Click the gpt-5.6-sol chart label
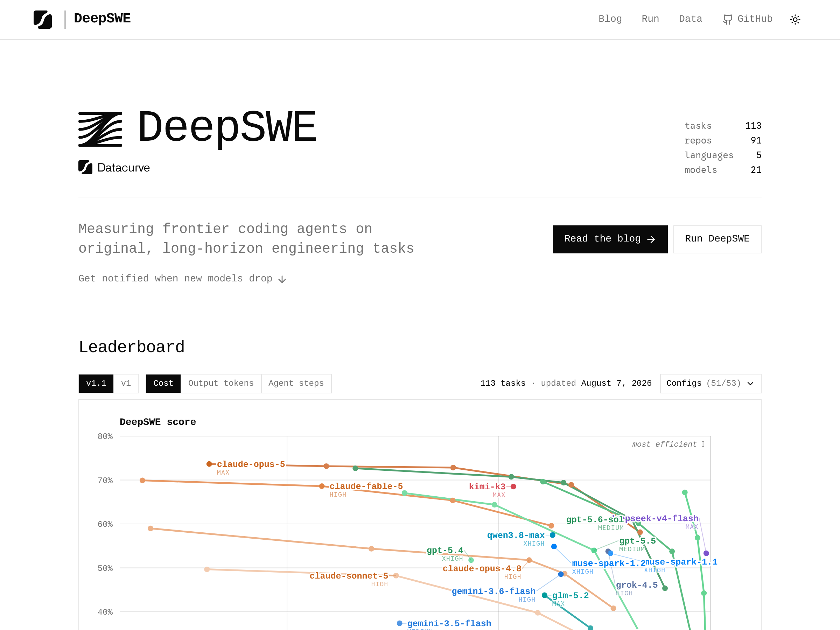 tap(595, 520)
